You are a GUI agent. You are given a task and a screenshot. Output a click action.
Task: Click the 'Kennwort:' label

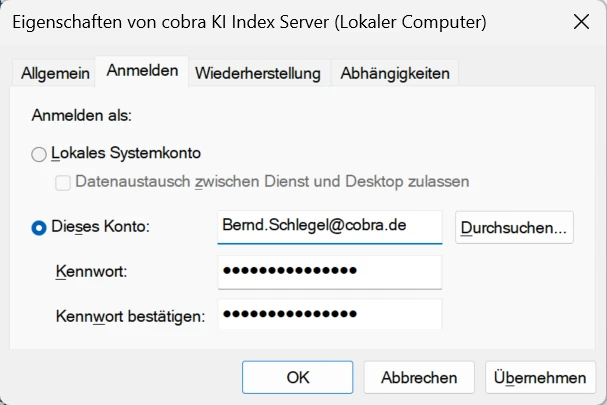point(91,271)
